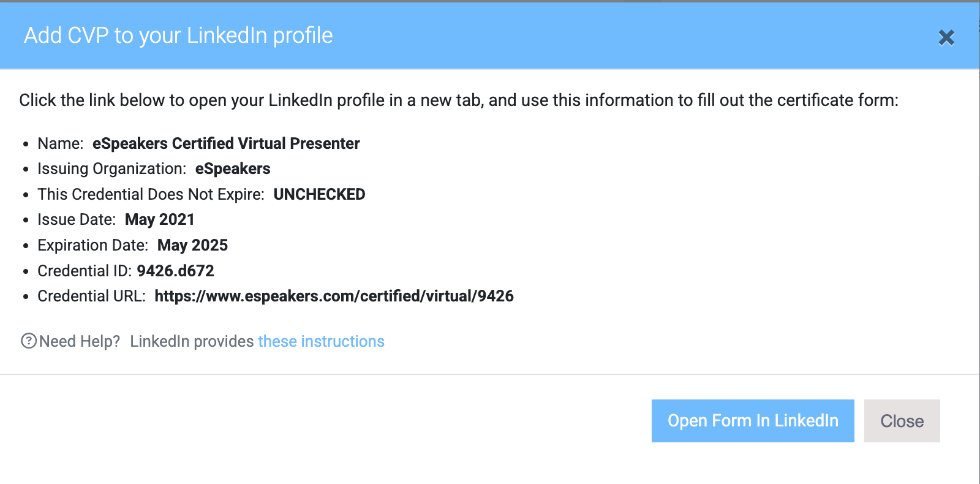Click the "Credential ID:" label
Screen dimensions: 980x484
coord(85,271)
